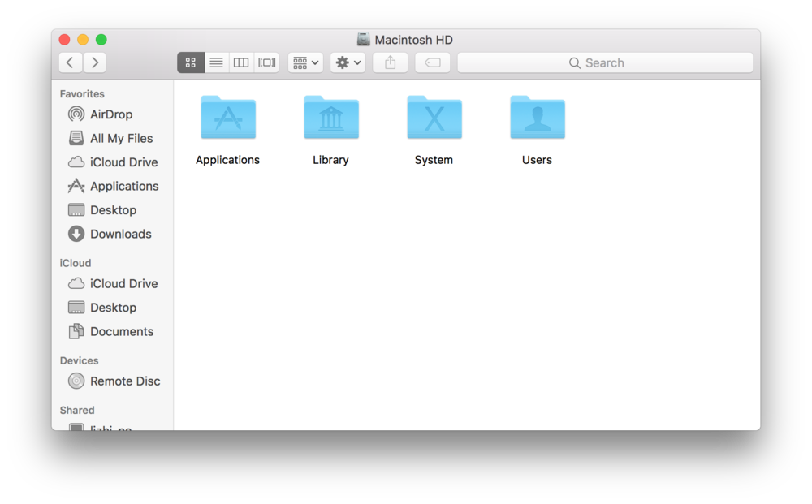
Task: Click the iCloud section header
Action: point(75,263)
